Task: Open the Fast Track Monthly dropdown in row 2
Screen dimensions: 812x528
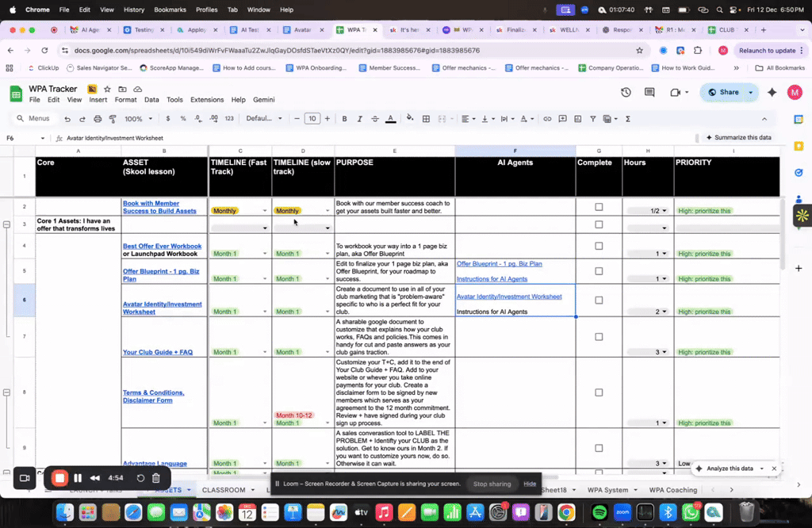Action: point(265,211)
